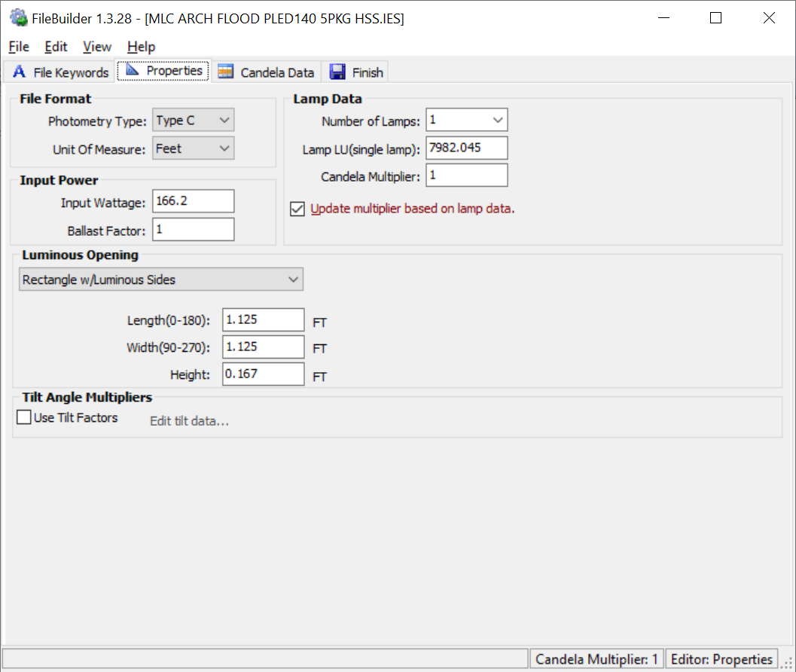Open the Number of Lamps dropdown
796x672 pixels.
click(467, 120)
